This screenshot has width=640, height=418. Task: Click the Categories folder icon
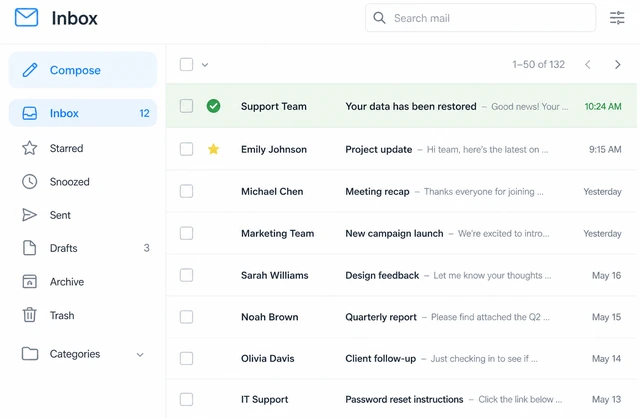pyautogui.click(x=30, y=354)
